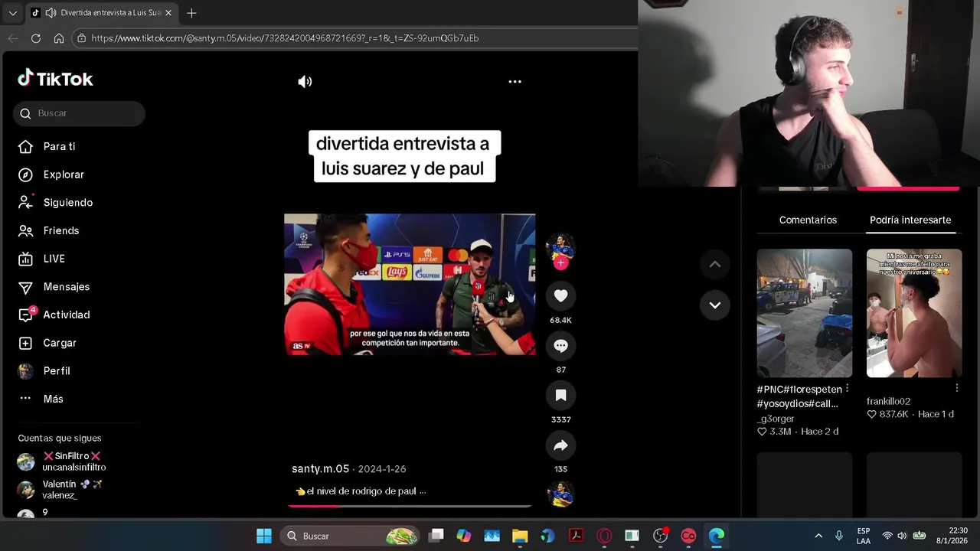The width and height of the screenshot is (980, 551).
Task: Open browser home page
Action: [x=59, y=38]
